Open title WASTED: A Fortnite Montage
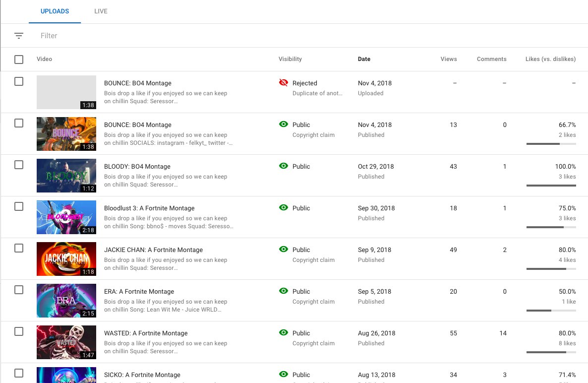This screenshot has width=588, height=383. pyautogui.click(x=146, y=333)
